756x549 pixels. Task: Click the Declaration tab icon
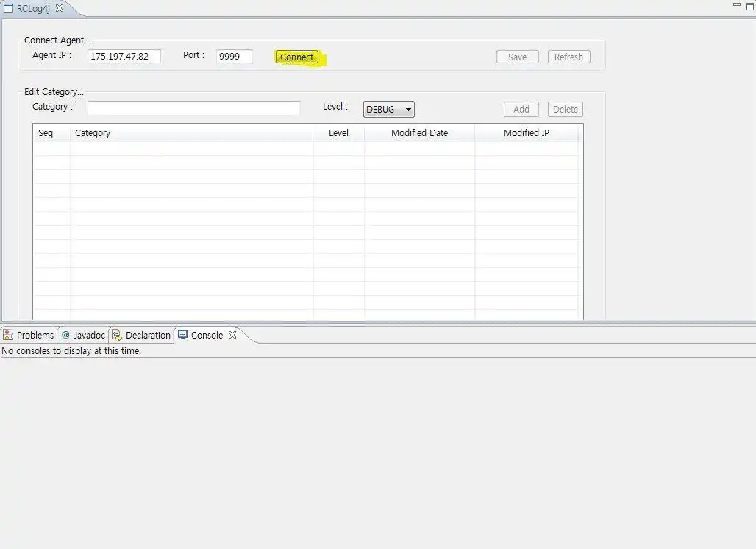coord(117,334)
